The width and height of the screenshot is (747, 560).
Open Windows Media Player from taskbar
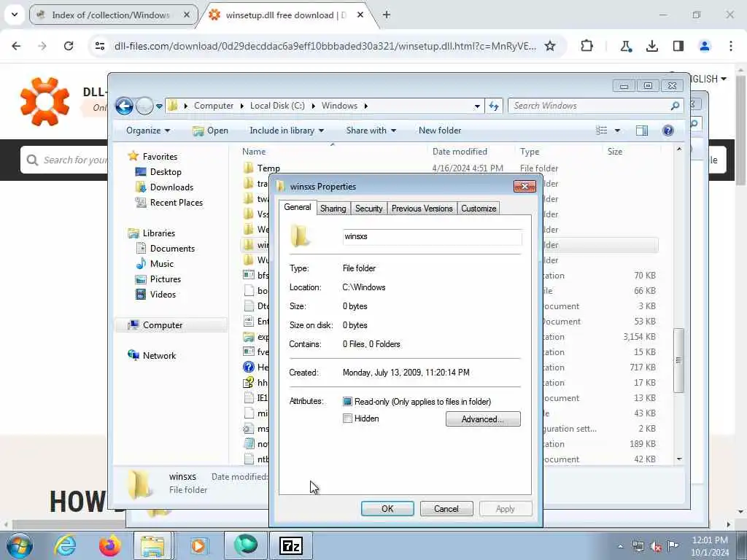(198, 545)
